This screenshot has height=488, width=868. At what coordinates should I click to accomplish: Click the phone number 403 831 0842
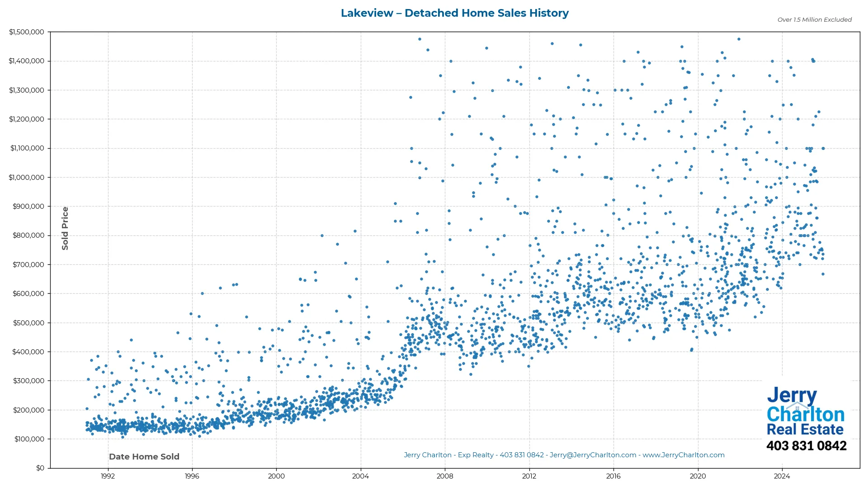click(x=807, y=446)
